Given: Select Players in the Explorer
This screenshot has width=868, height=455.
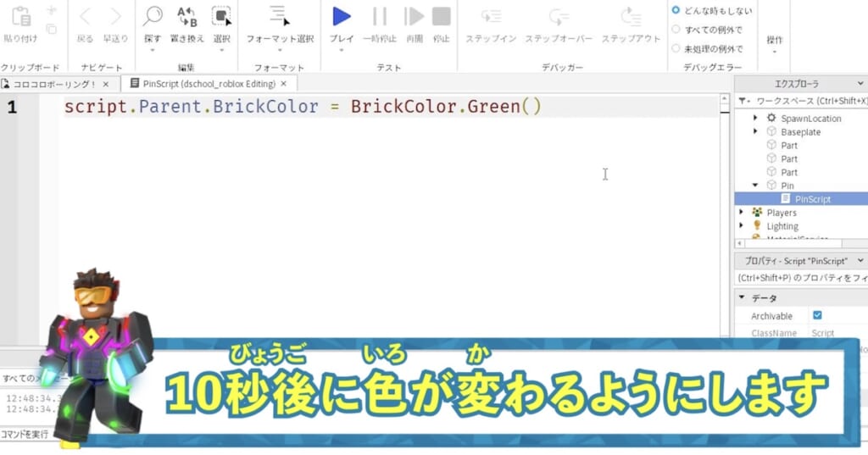Looking at the screenshot, I should click(782, 213).
